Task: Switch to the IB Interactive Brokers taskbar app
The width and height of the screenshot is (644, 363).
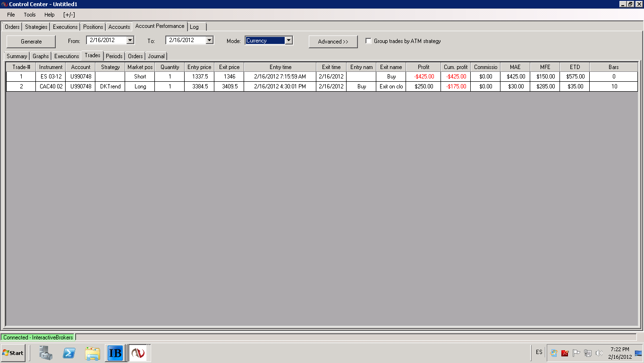Action: tap(115, 353)
